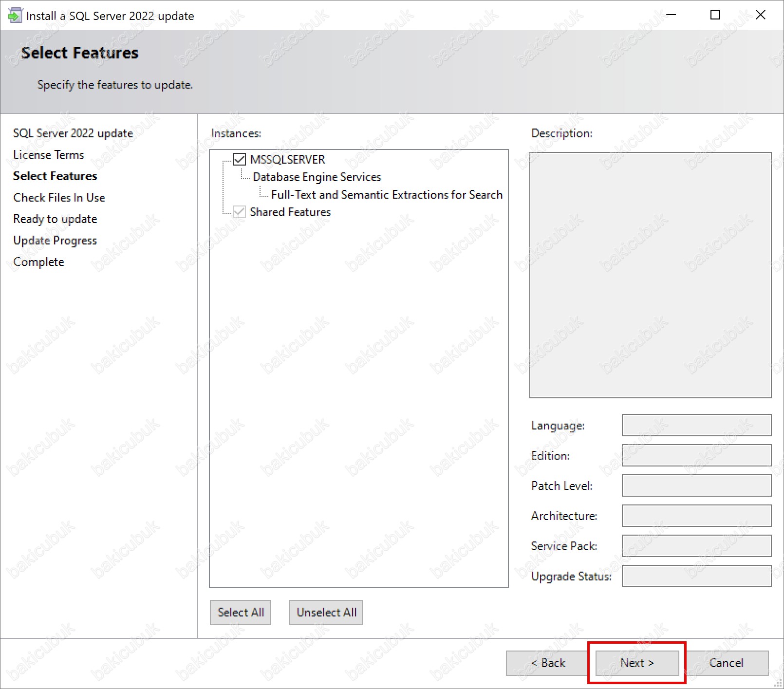Proceed with the Next > button

(x=637, y=663)
